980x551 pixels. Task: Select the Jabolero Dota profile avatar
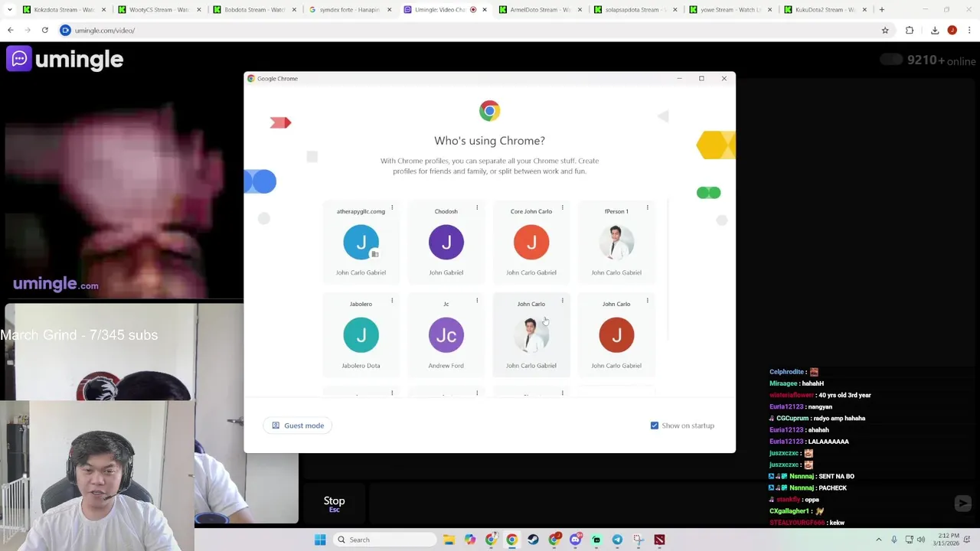[x=361, y=335]
